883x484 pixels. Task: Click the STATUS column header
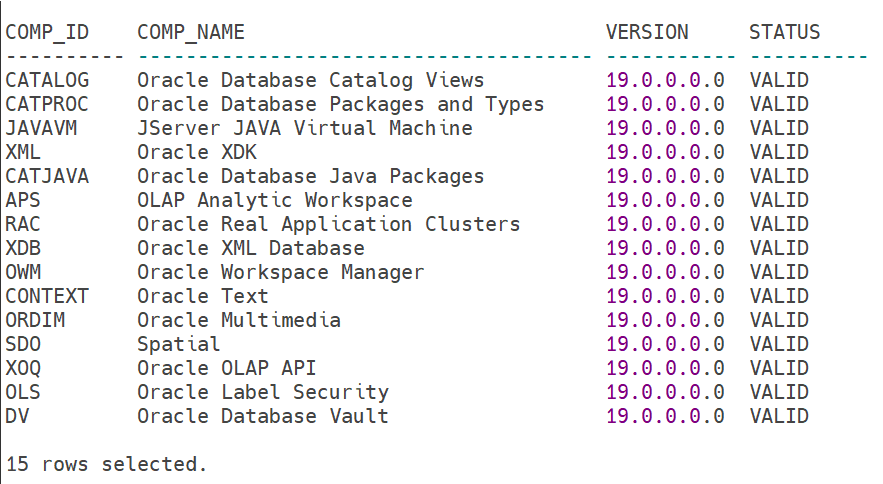784,33
